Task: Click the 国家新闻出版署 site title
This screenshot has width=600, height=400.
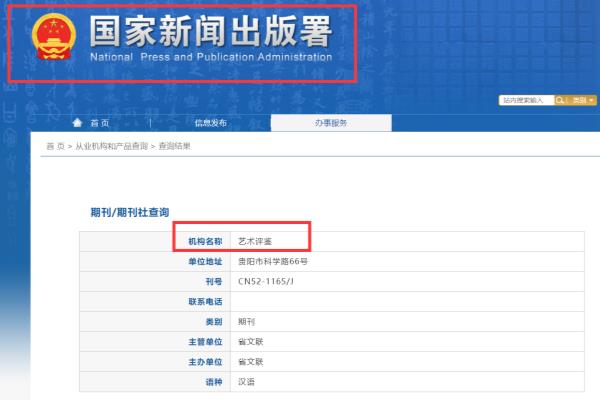Action: [x=210, y=31]
